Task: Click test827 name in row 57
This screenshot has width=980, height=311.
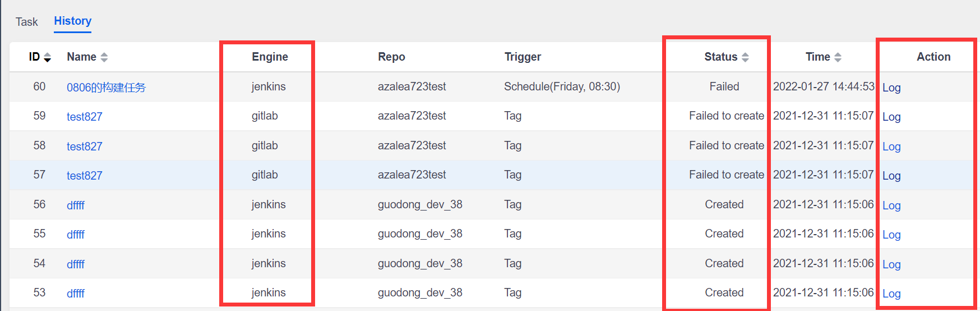Action: point(85,176)
